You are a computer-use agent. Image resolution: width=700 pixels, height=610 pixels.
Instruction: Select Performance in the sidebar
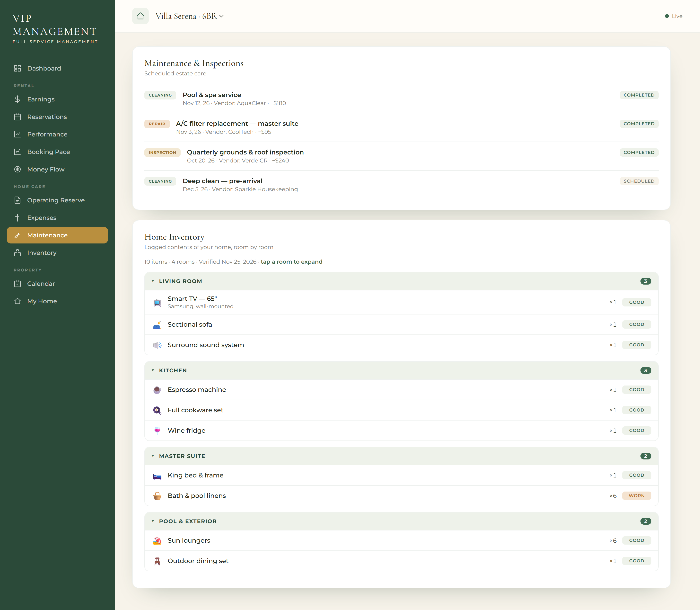[57, 135]
